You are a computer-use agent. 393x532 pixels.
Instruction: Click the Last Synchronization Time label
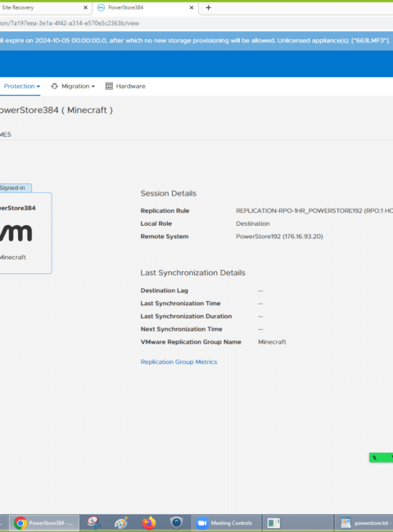tap(181, 304)
